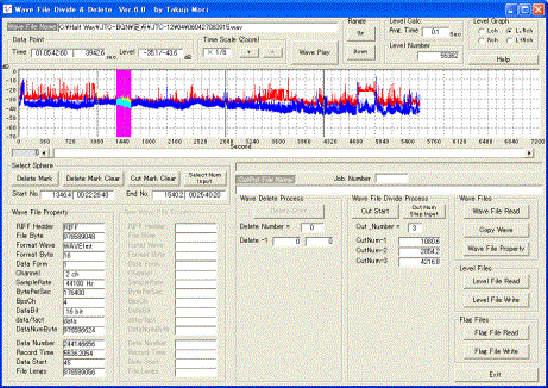
Task: Click the second Time Scale zoom button
Action: tap(273, 53)
